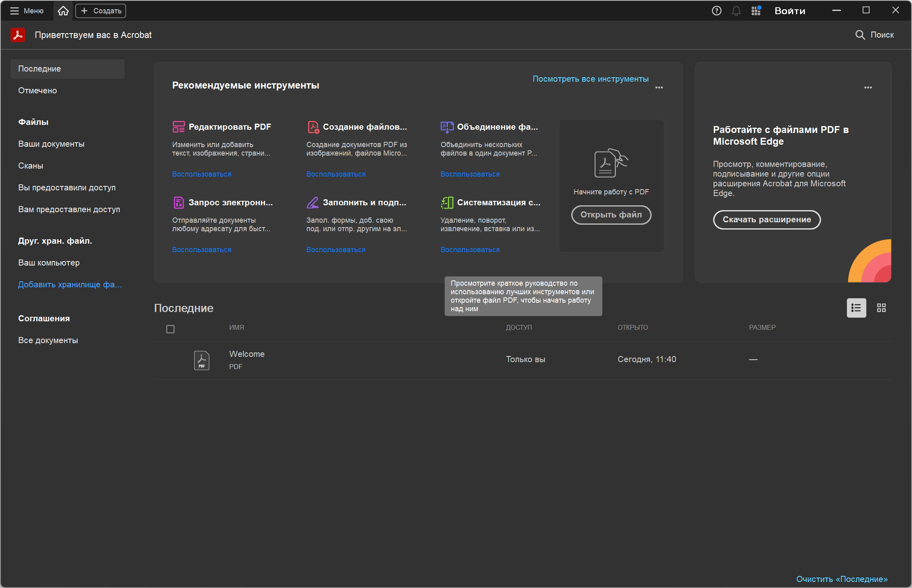Click the Открыть файл button
912x588 pixels.
(611, 215)
